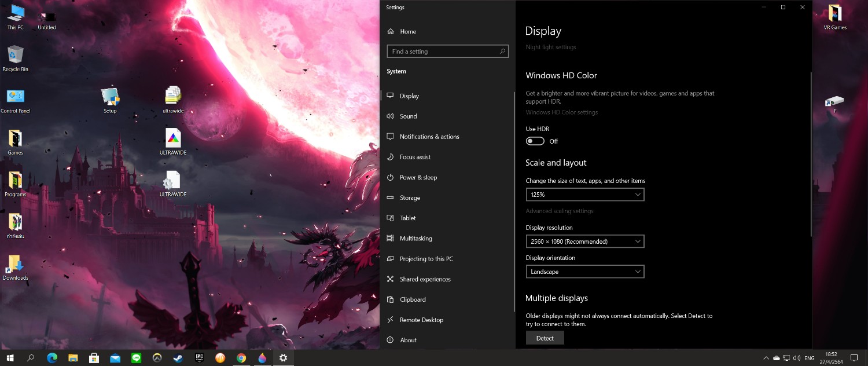
Task: Launch Microsoft Edge from the taskbar
Action: (52, 358)
